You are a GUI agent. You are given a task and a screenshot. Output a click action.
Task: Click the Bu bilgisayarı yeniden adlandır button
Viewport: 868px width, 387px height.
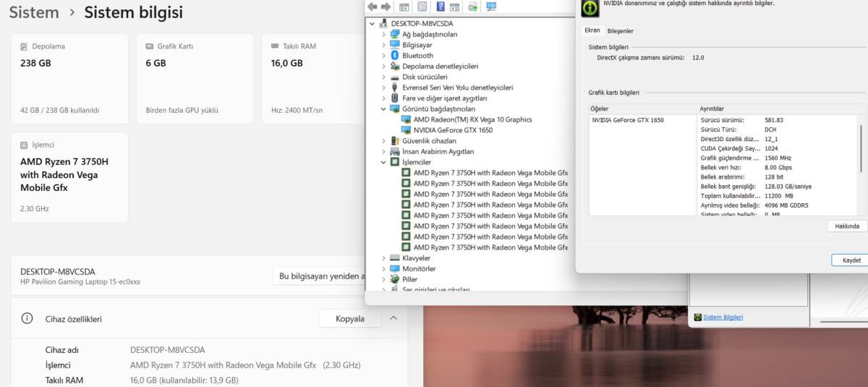[319, 276]
